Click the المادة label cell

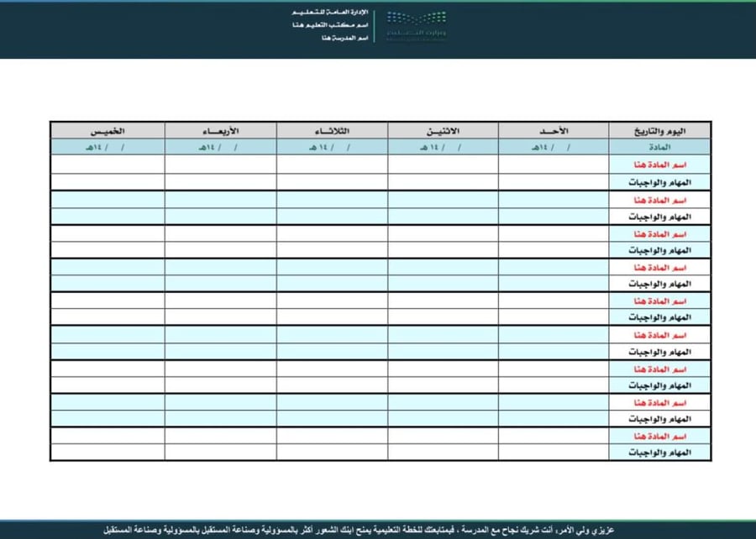pos(659,147)
